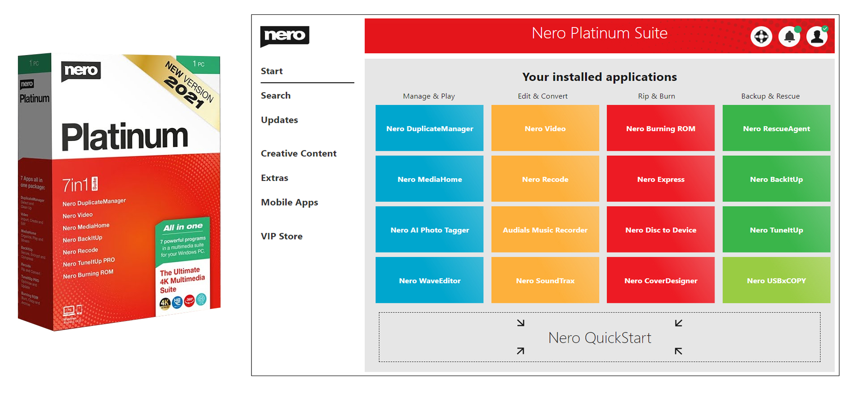Click the Manage & Play column heading
Image resolution: width=868 pixels, height=394 pixels.
429,96
